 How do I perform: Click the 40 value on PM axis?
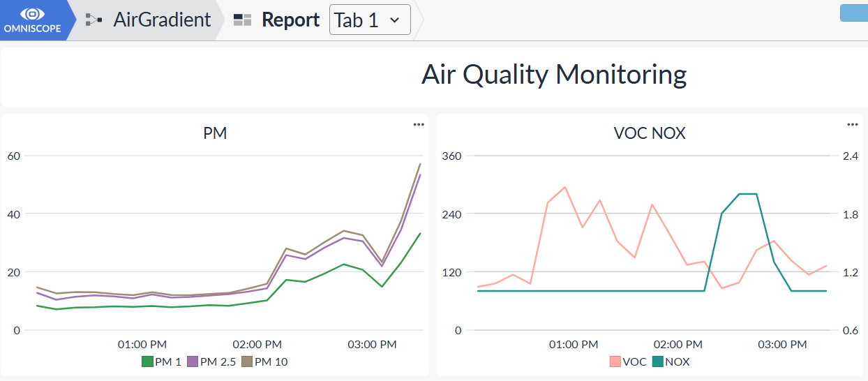13,214
